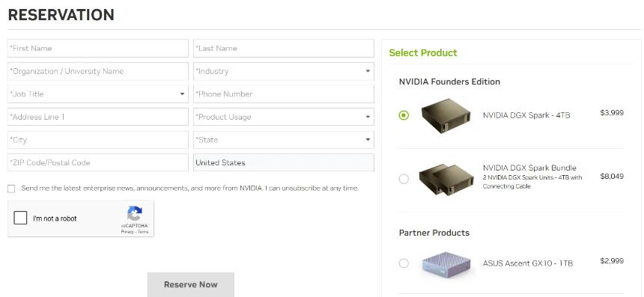This screenshot has width=644, height=297.
Task: Click the NVIDIA DGX Spark - 4TB label
Action: point(526,115)
